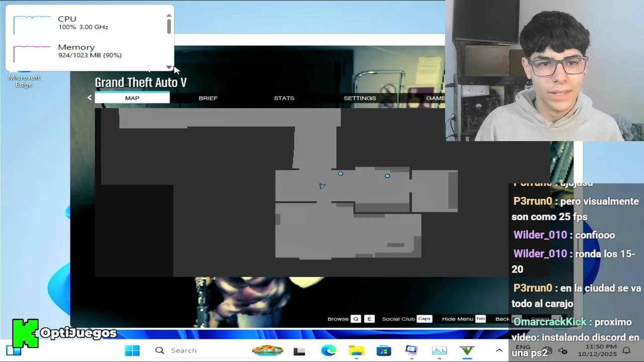Viewport: 644px width, 362px height.
Task: Switch to the BRIEF tab
Action: pyautogui.click(x=208, y=98)
